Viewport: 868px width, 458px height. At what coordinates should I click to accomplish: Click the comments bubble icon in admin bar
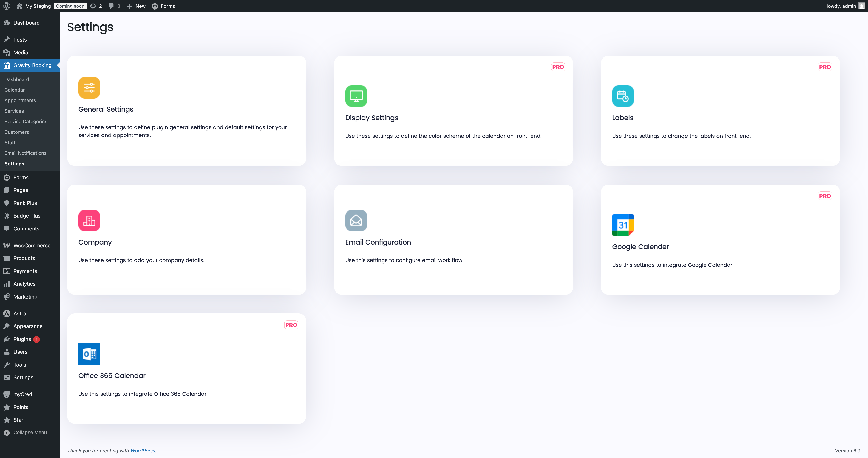click(x=111, y=6)
